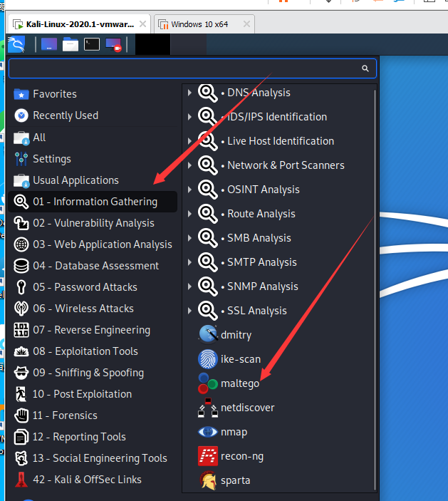Launch the maltego colored circles icon

[208, 383]
